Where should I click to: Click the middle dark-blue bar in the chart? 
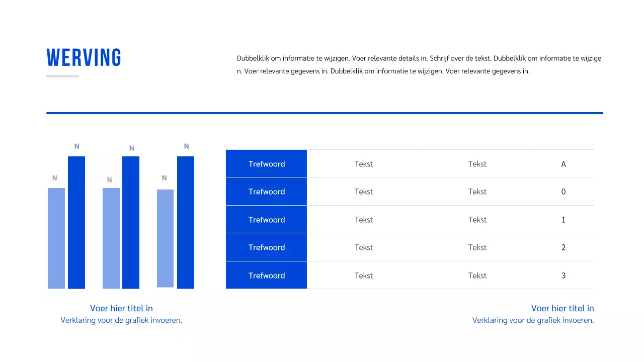(131, 222)
